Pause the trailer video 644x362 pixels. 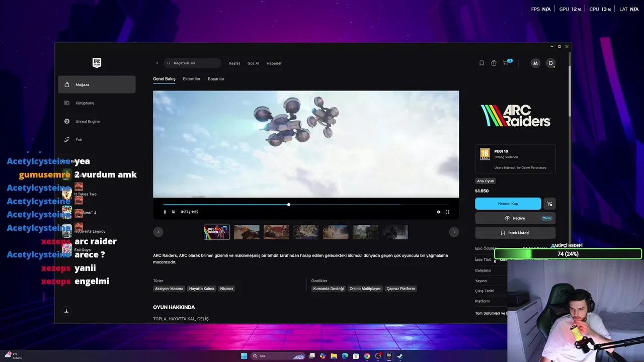165,212
